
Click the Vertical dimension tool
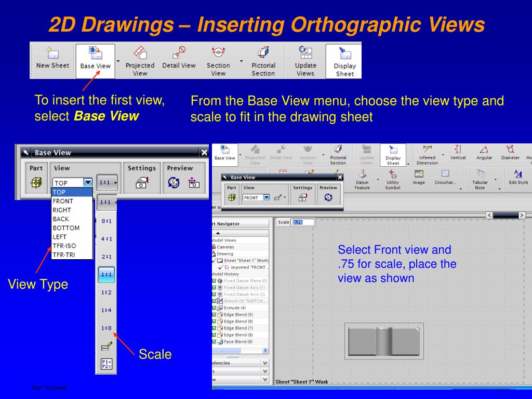458,153
